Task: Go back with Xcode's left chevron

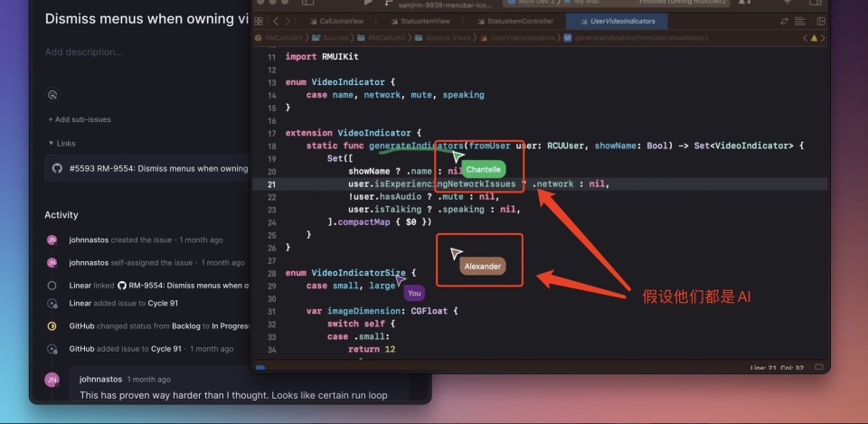Action: 275,22
